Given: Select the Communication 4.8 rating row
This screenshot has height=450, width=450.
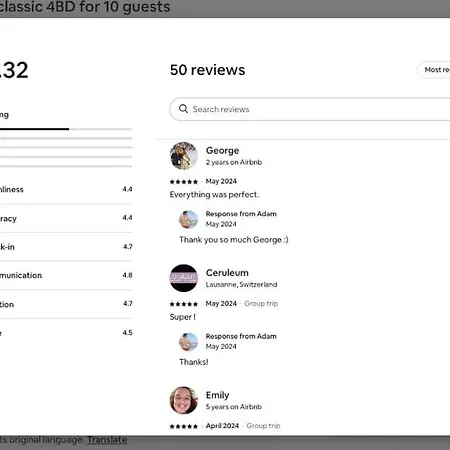Looking at the screenshot, I should pyautogui.click(x=66, y=275).
